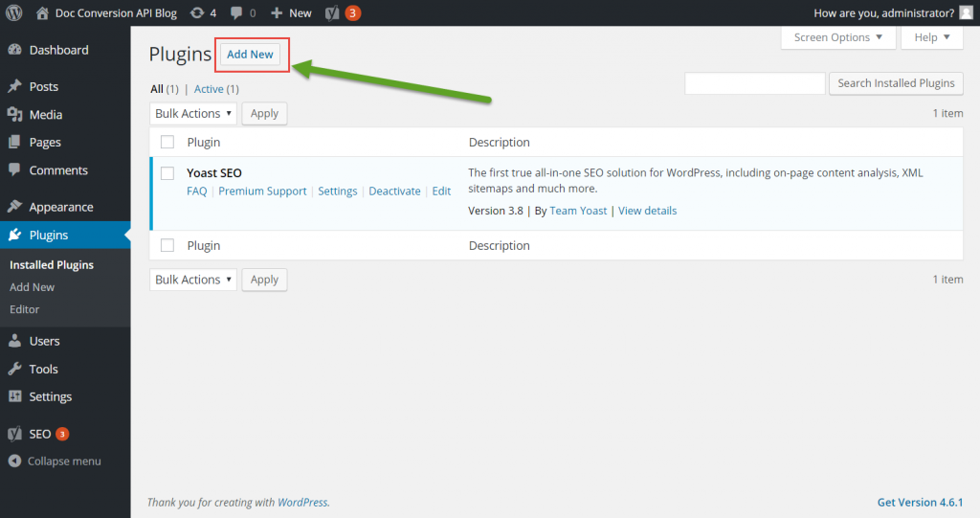Click the plus icon next to New
This screenshot has width=980, height=518.
[277, 12]
